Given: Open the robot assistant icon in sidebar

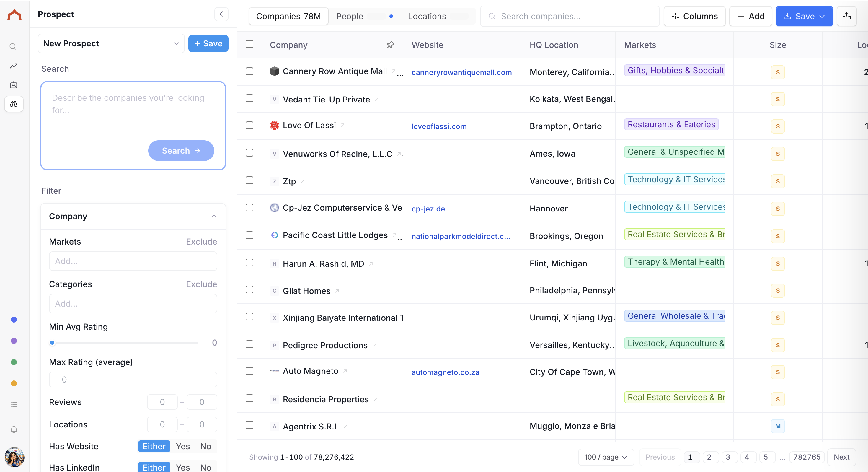Looking at the screenshot, I should (14, 85).
